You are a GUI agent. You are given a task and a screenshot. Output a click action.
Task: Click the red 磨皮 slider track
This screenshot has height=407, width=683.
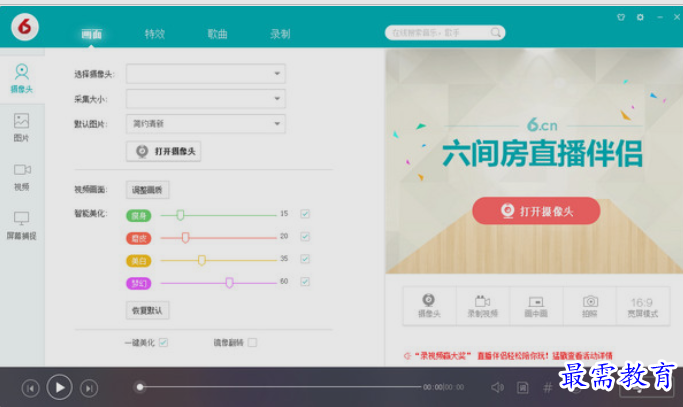pyautogui.click(x=219, y=238)
